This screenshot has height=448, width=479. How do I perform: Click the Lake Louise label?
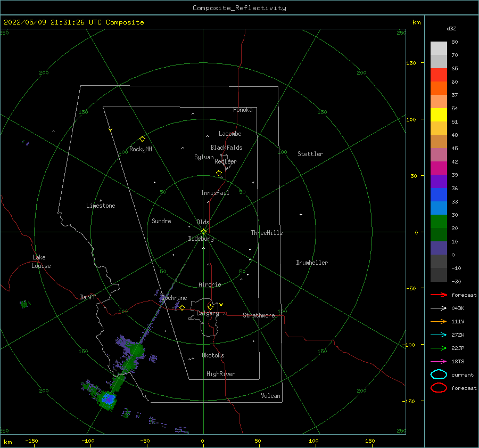coord(41,262)
